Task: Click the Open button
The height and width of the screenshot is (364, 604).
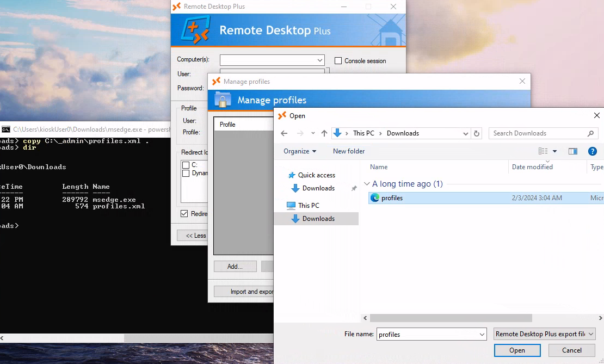Action: point(517,350)
